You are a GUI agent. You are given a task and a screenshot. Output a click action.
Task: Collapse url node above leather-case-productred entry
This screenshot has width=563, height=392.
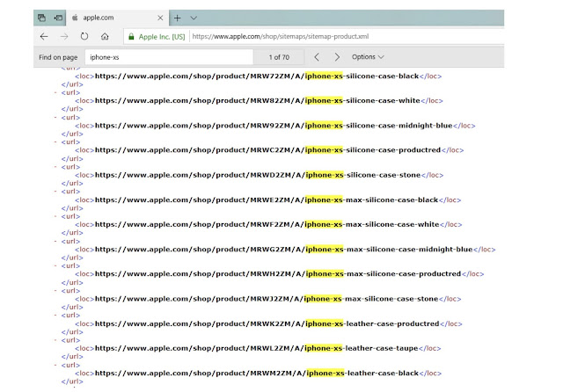point(55,316)
